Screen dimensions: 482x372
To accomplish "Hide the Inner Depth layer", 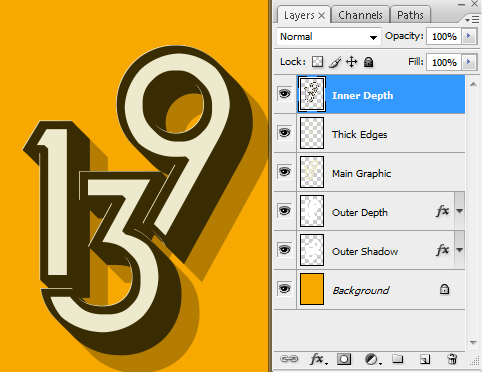I will tap(284, 94).
